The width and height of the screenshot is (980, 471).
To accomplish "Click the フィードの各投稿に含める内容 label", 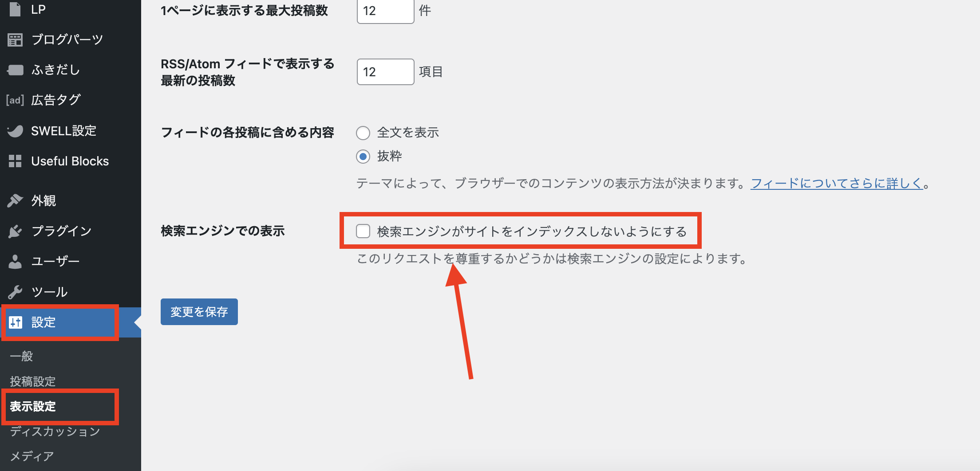I will 247,133.
